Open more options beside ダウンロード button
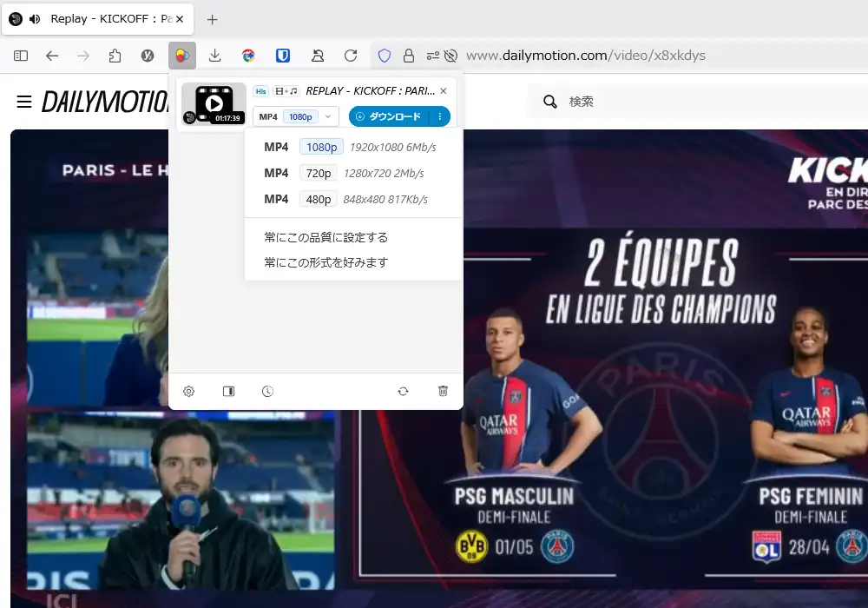Viewport: 868px width, 608px height. [440, 116]
